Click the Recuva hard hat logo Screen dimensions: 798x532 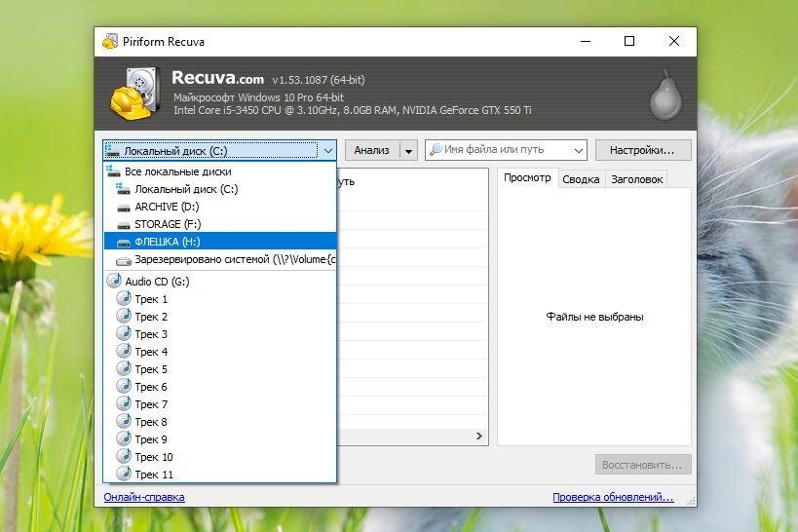(134, 94)
